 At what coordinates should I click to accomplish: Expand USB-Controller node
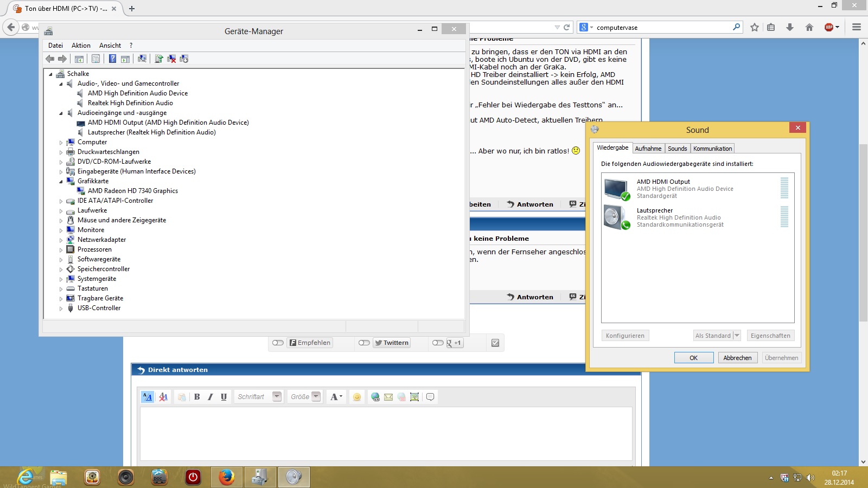tap(61, 309)
